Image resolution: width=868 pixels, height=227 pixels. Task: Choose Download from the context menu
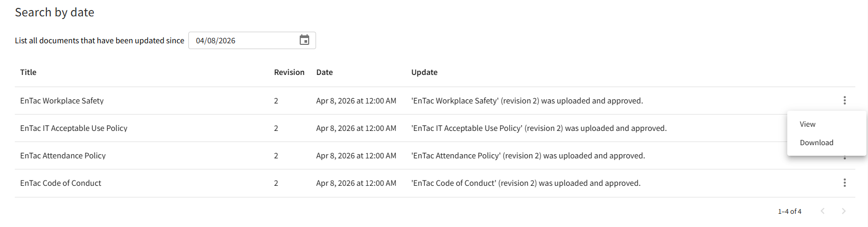pos(816,143)
